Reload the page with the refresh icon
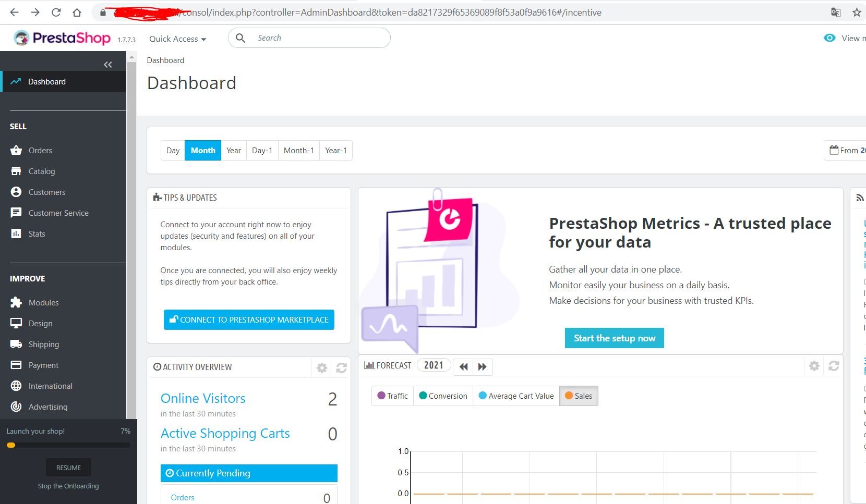The height and width of the screenshot is (504, 866). tap(56, 12)
